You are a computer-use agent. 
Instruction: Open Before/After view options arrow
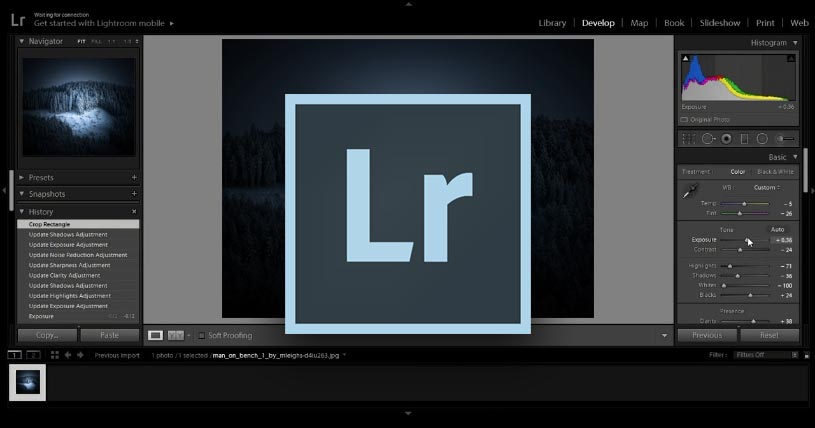(x=188, y=336)
